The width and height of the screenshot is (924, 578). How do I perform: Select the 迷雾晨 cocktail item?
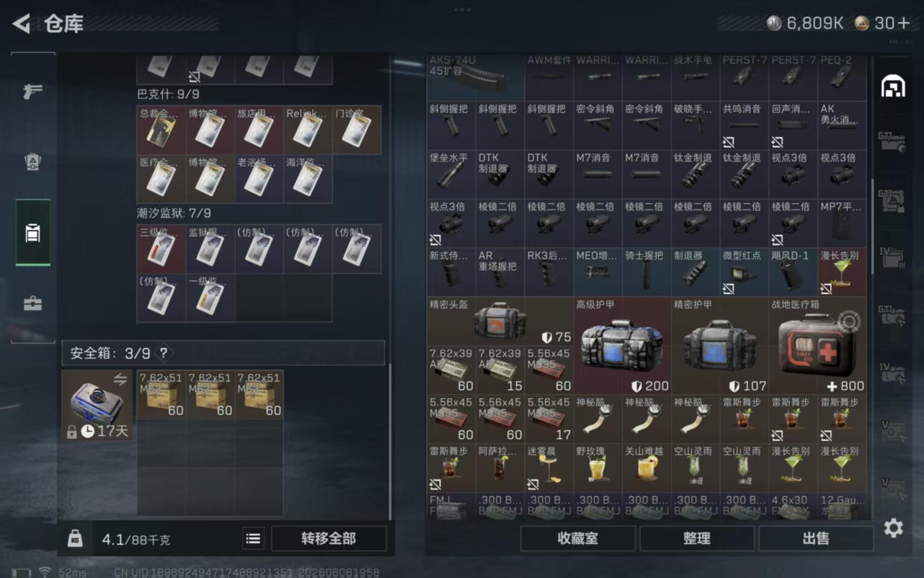(549, 468)
